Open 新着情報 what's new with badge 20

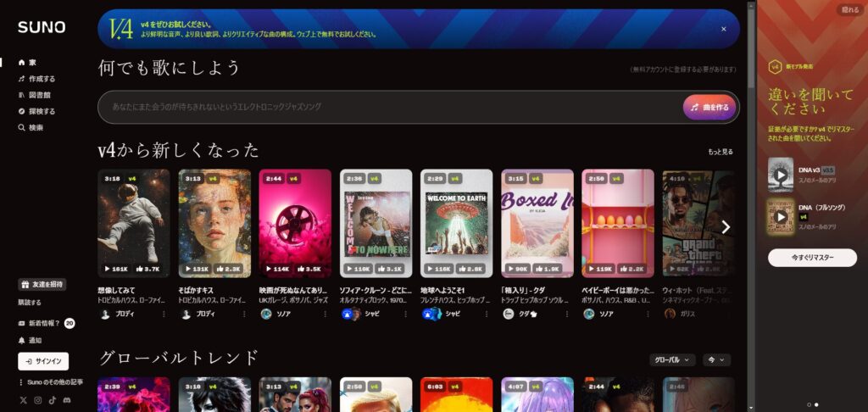click(46, 323)
